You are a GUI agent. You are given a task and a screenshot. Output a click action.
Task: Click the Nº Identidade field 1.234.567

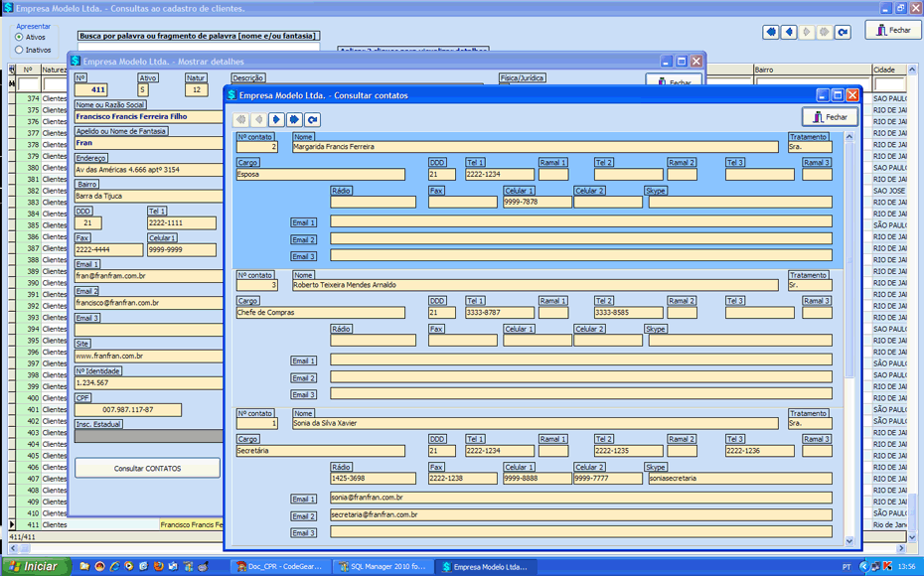tap(148, 382)
